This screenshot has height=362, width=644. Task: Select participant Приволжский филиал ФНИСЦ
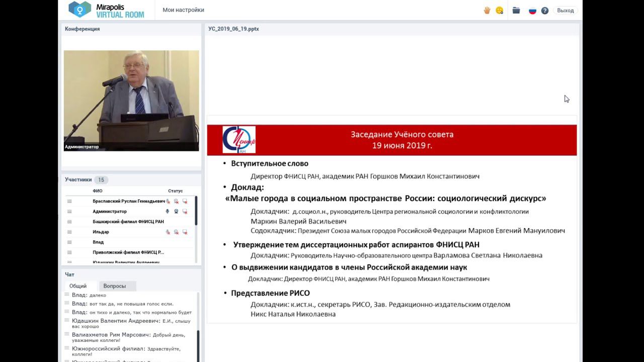pos(128,252)
